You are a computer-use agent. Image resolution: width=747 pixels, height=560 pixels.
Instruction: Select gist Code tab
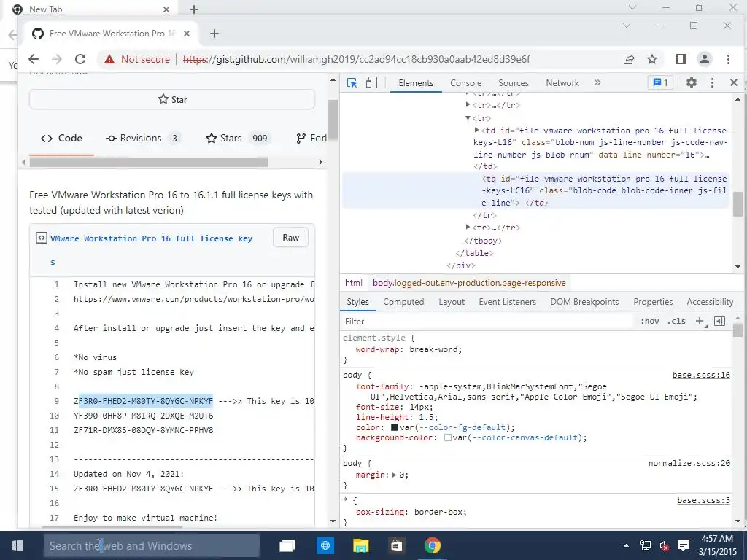(x=61, y=138)
